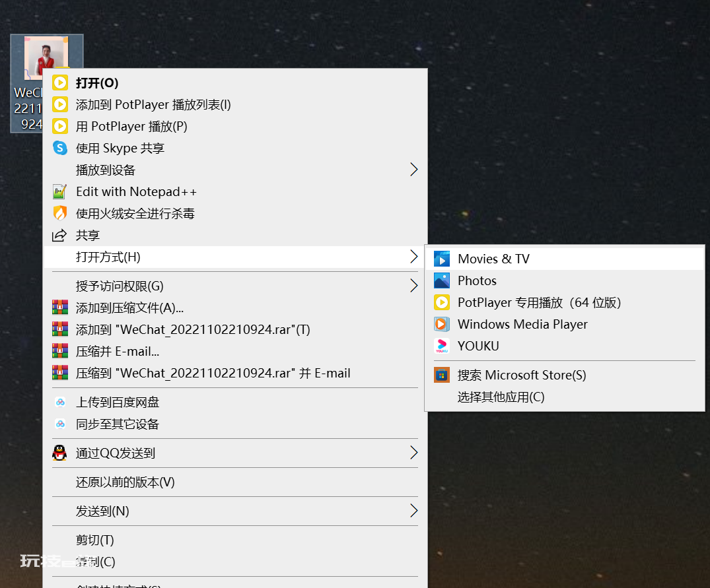Click the Photos app icon in submenu
The height and width of the screenshot is (588, 710).
tap(441, 280)
